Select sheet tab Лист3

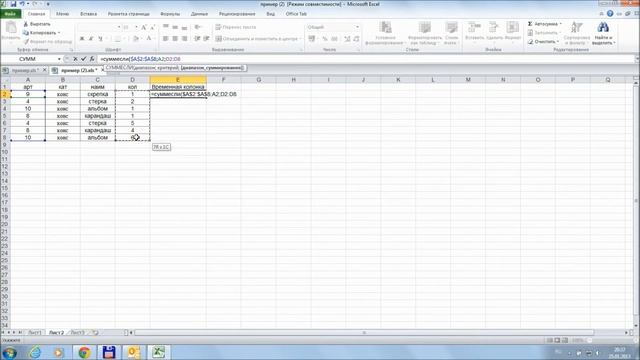click(x=77, y=333)
